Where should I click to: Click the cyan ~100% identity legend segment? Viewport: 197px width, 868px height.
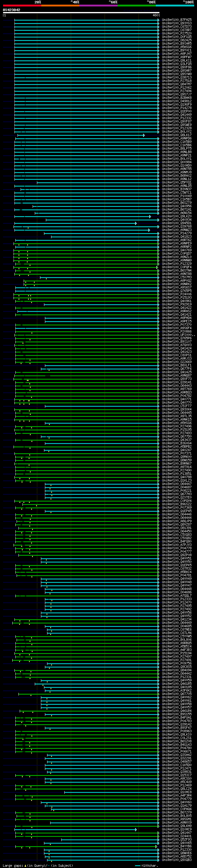pos(175,6)
